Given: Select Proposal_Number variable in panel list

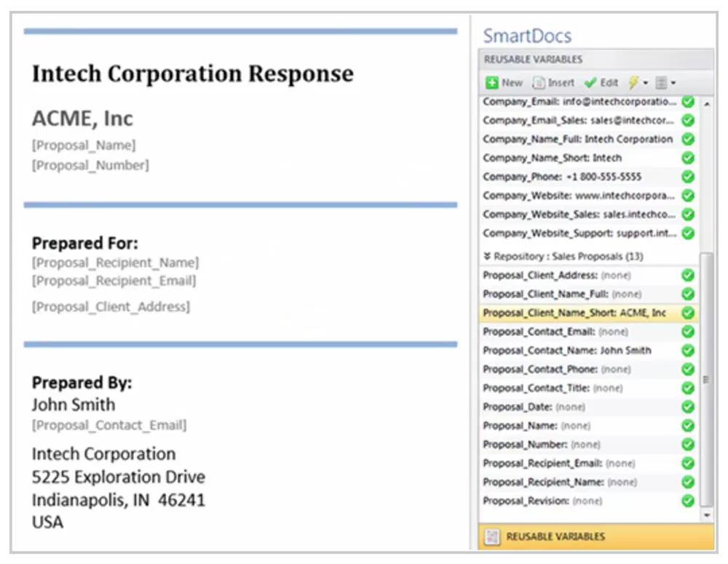Looking at the screenshot, I should (588, 444).
